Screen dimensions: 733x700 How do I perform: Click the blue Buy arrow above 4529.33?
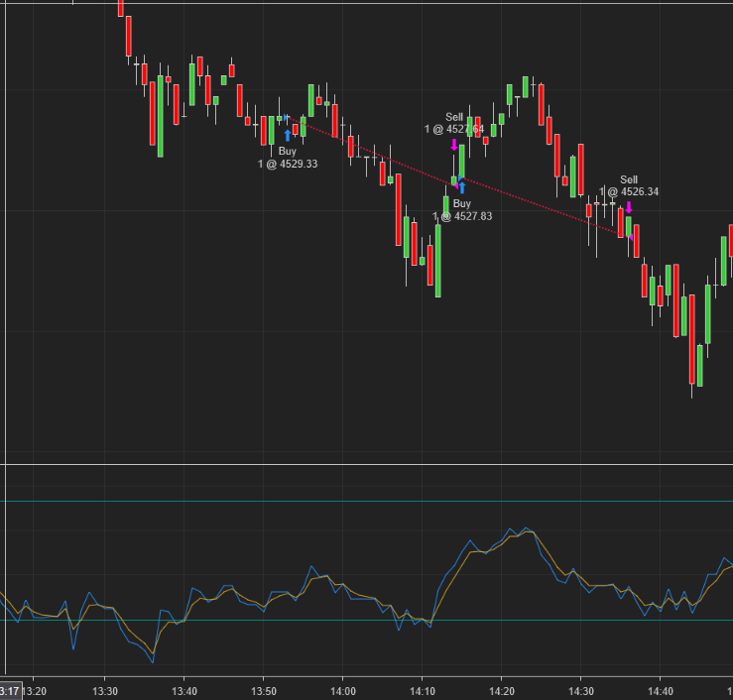(x=288, y=136)
